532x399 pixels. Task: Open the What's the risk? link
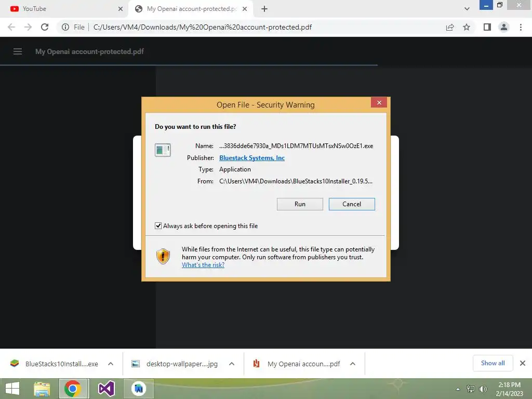pos(203,265)
